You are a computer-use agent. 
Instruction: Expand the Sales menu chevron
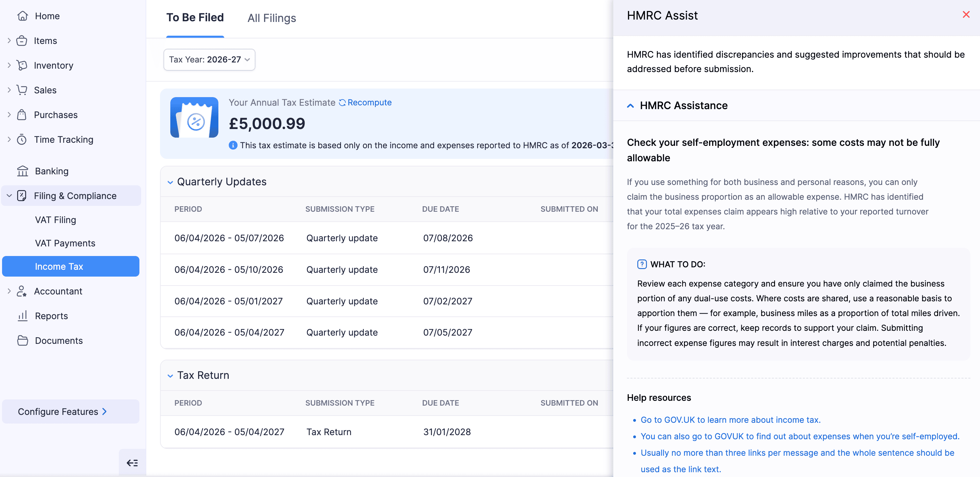coord(9,90)
